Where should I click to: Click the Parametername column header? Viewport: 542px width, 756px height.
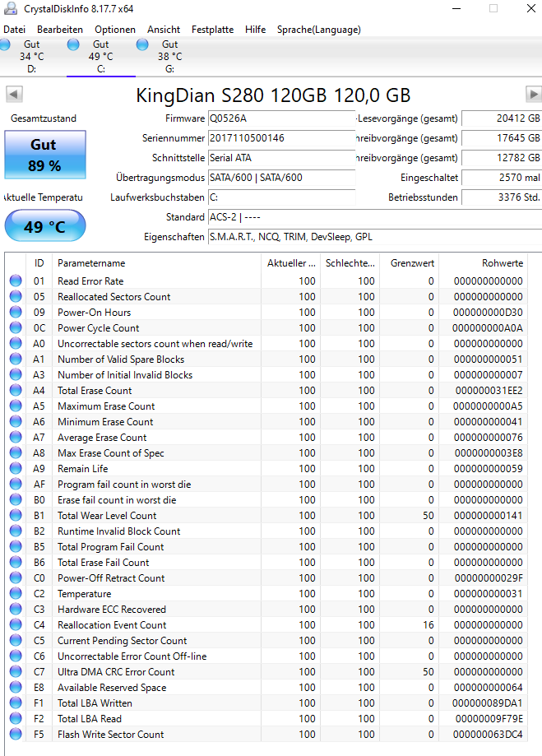tap(157, 262)
